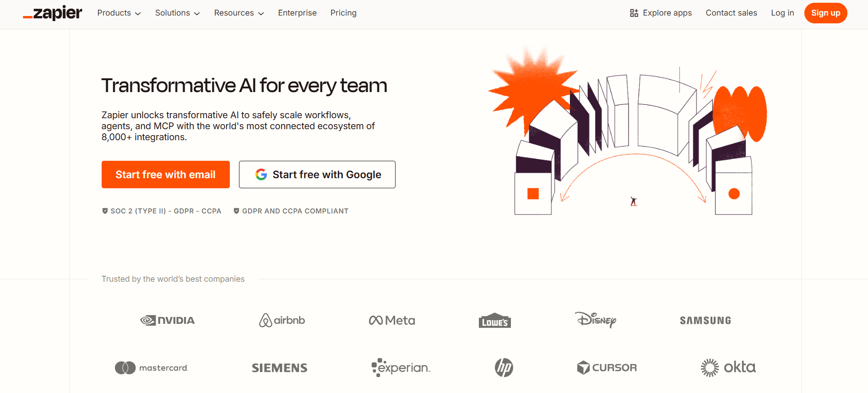Click the orange Sign up button
The width and height of the screenshot is (868, 393).
point(825,13)
